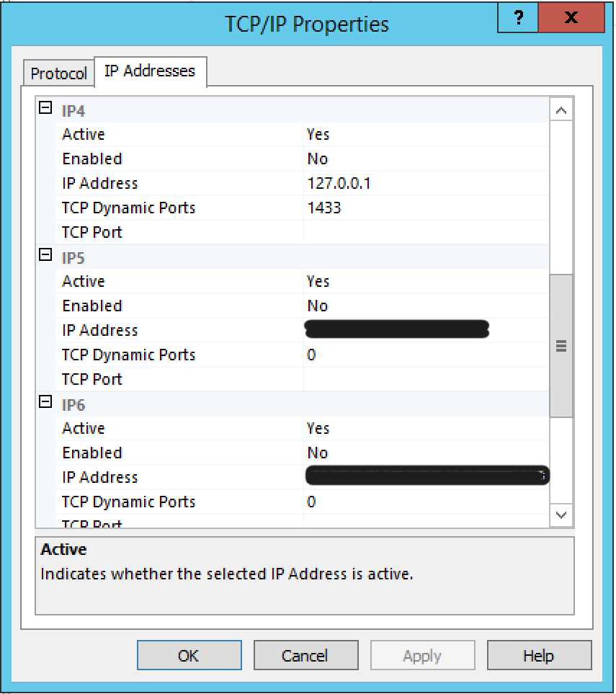Click the Help question mark title button

[519, 18]
